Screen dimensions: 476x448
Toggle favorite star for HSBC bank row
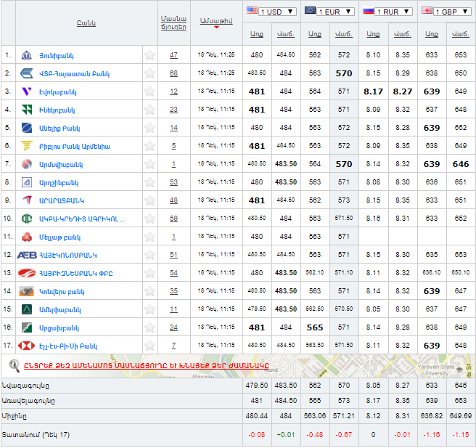point(149,346)
